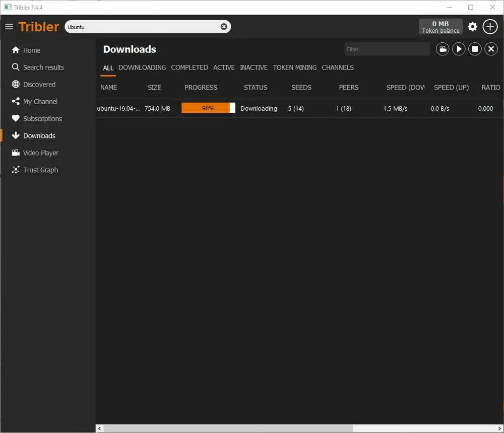Viewport: 504px width, 433px height.
Task: Add a torrent with the plus button
Action: coord(490,27)
